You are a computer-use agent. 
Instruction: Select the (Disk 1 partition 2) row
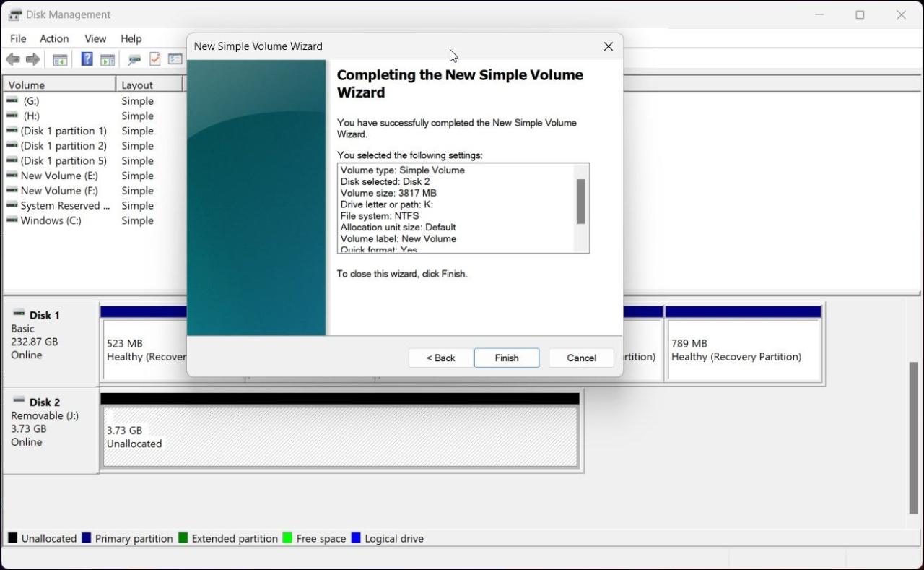94,145
